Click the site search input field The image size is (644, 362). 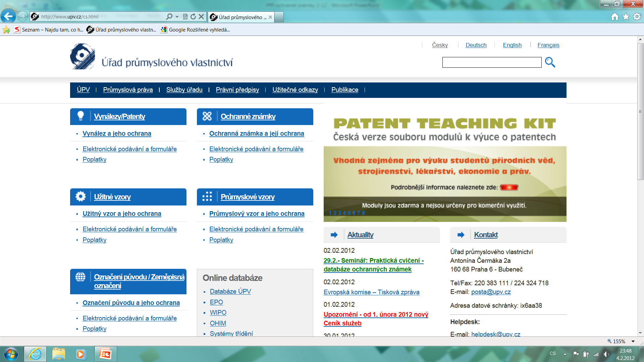coord(492,62)
